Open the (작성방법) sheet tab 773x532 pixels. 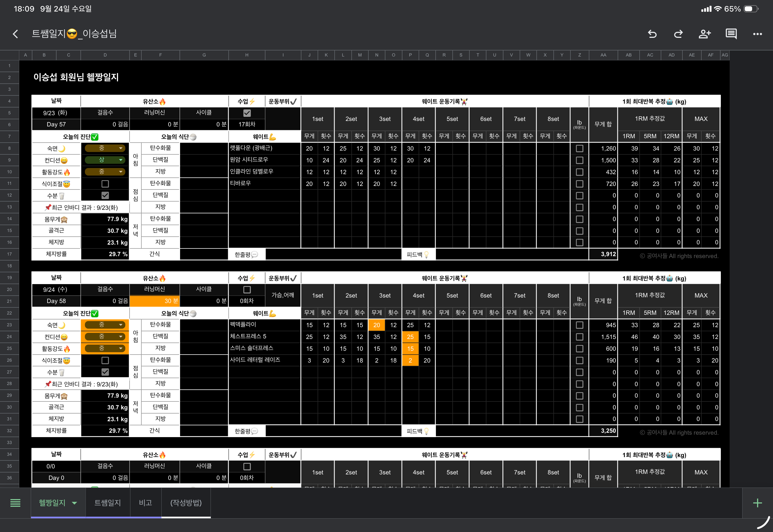pos(186,503)
